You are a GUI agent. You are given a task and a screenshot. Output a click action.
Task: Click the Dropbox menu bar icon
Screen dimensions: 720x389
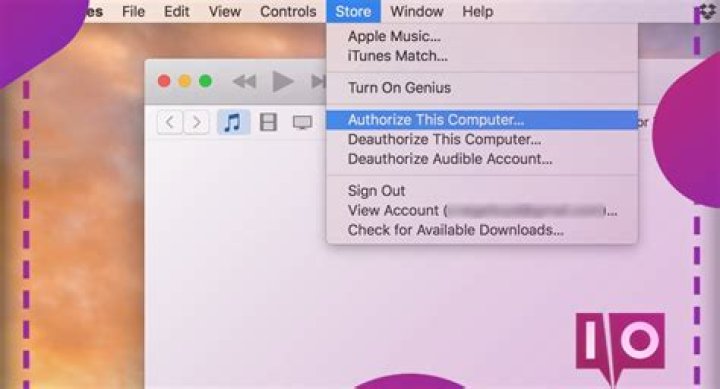[x=708, y=11]
